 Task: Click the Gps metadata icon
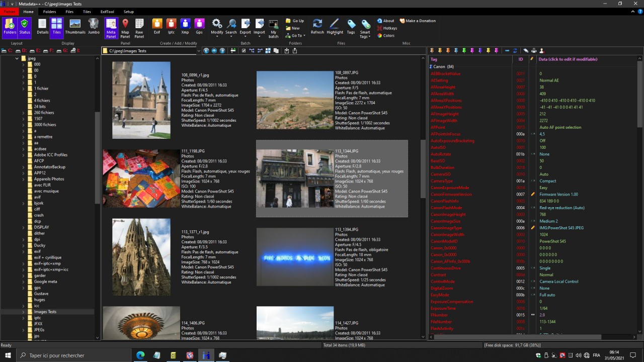(199, 27)
